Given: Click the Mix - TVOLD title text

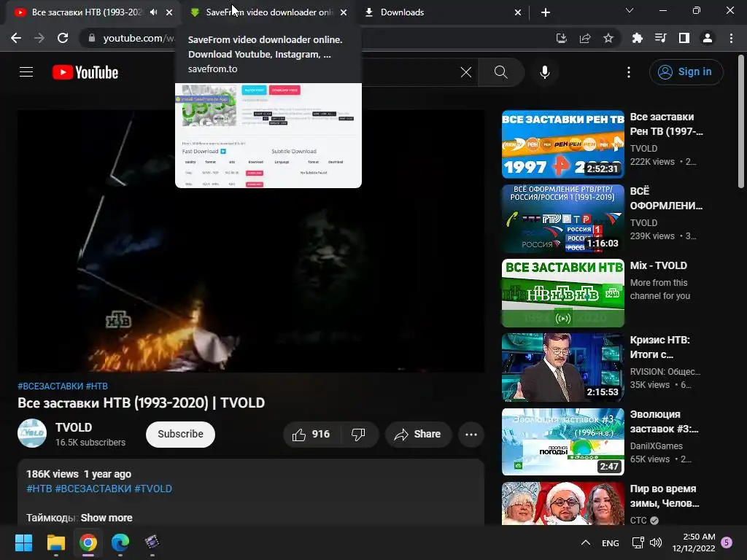Looking at the screenshot, I should pos(659,265).
